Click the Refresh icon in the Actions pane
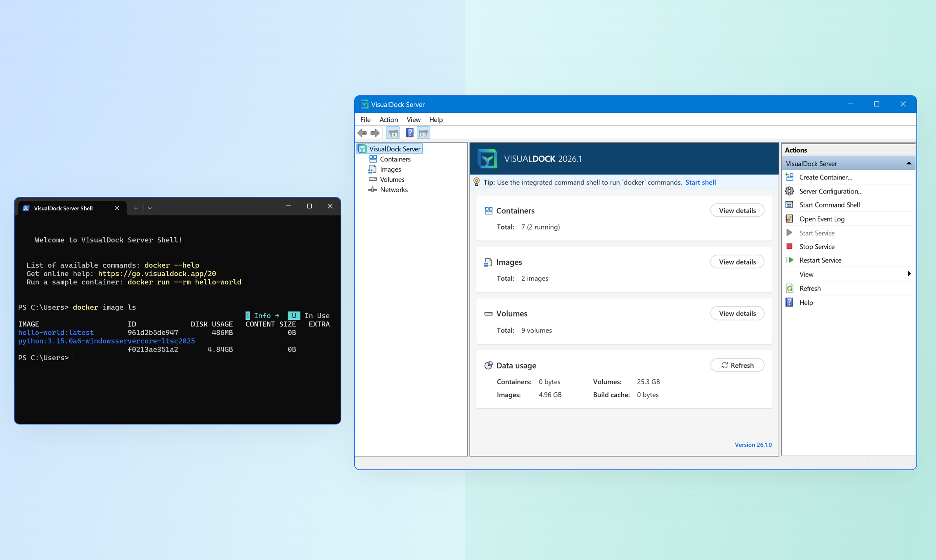 click(x=790, y=288)
